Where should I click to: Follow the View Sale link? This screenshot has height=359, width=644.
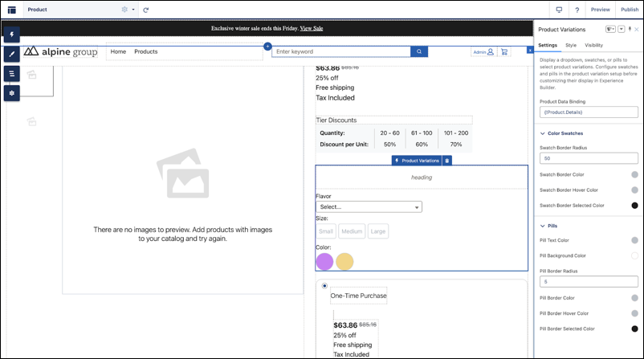pyautogui.click(x=312, y=28)
